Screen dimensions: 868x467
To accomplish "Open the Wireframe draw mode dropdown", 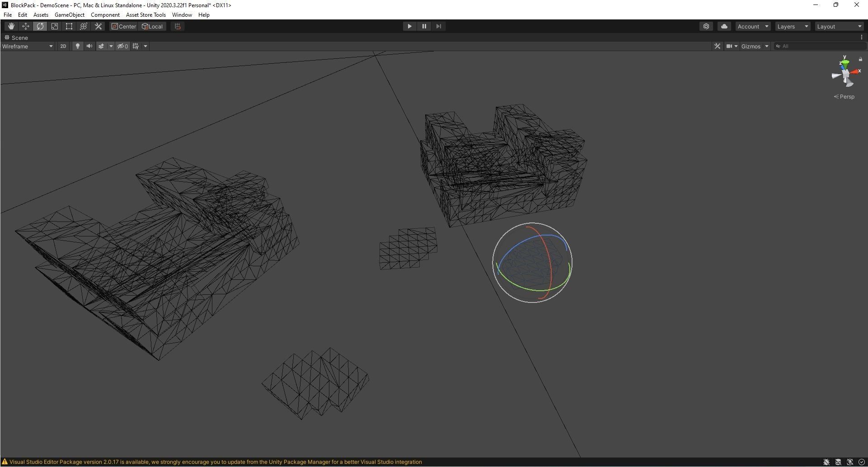I will 28,46.
